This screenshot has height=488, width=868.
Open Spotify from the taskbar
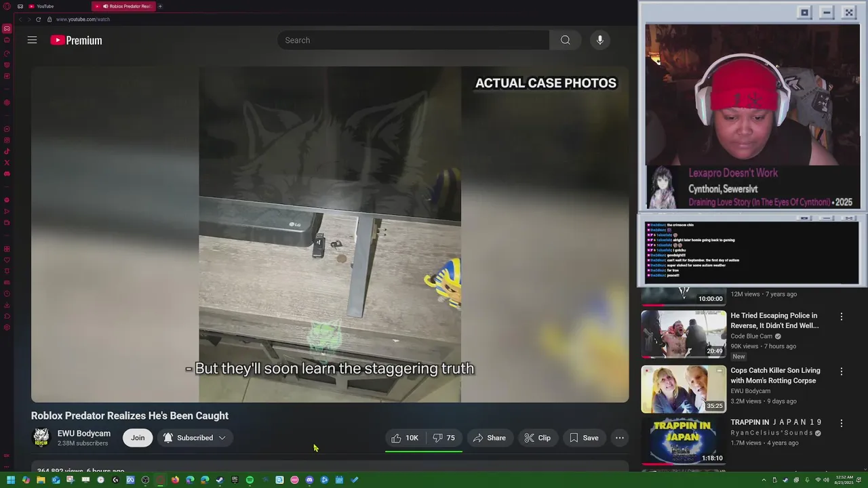[x=250, y=480]
